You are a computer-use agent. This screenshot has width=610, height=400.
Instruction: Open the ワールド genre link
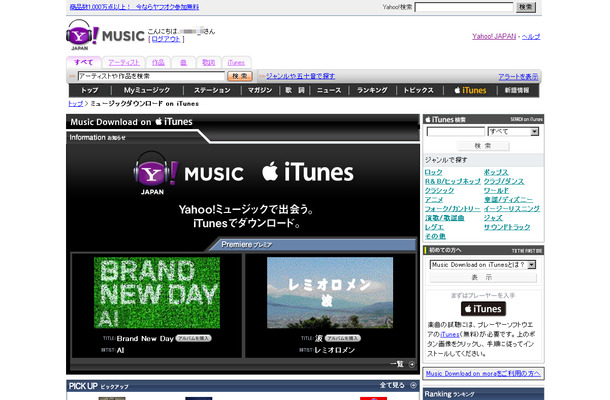tap(496, 190)
